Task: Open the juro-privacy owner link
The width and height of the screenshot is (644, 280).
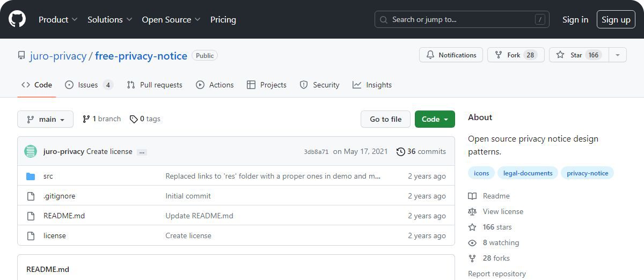Action: (58, 56)
